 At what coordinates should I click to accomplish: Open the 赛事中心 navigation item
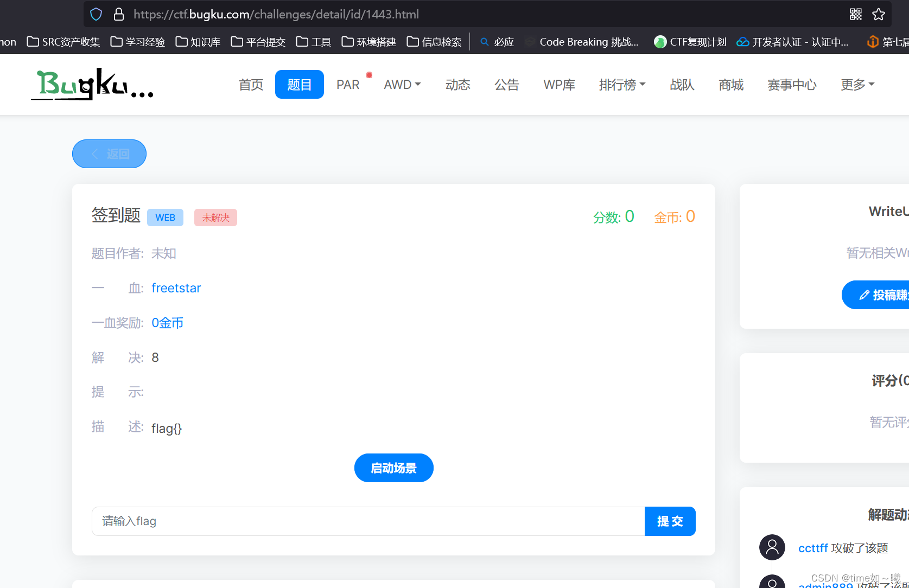[x=792, y=85]
